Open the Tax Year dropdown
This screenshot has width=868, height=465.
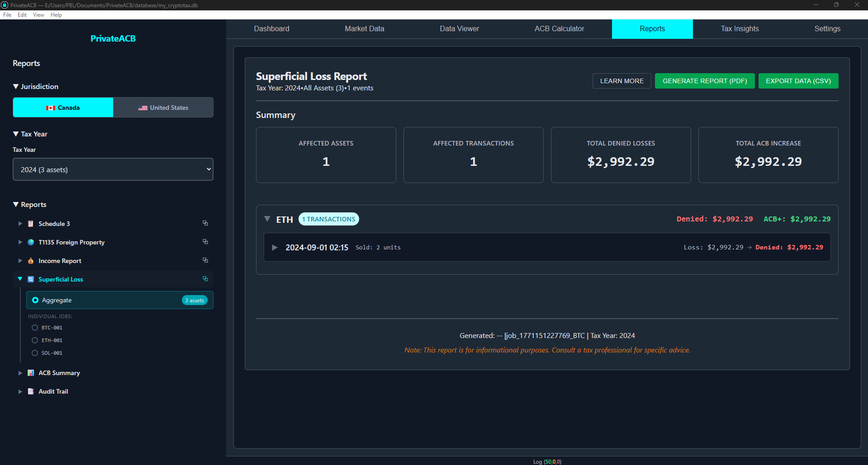click(113, 169)
